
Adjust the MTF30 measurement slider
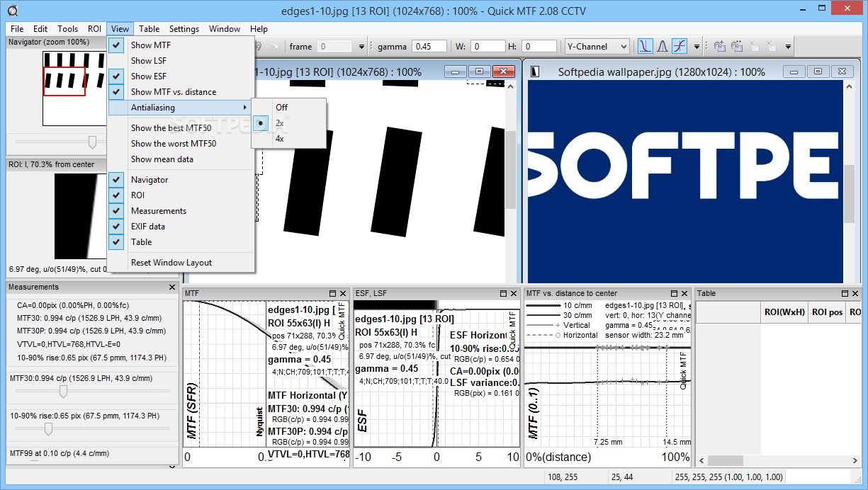point(63,392)
